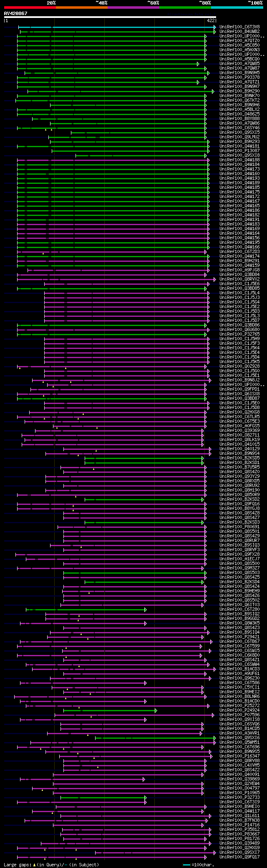This screenshot has height=868, width=267.
Task: Select the UniRef100_O48625 label
Action: click(239, 114)
